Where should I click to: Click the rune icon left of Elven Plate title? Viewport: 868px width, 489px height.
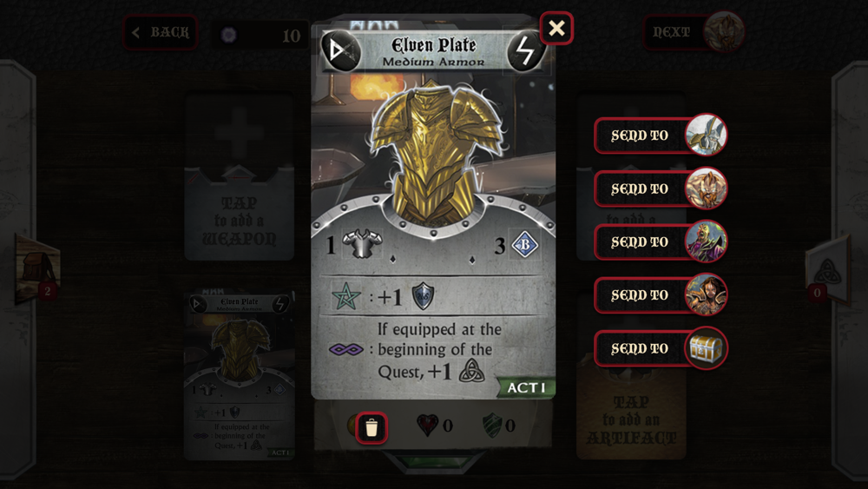pyautogui.click(x=341, y=51)
